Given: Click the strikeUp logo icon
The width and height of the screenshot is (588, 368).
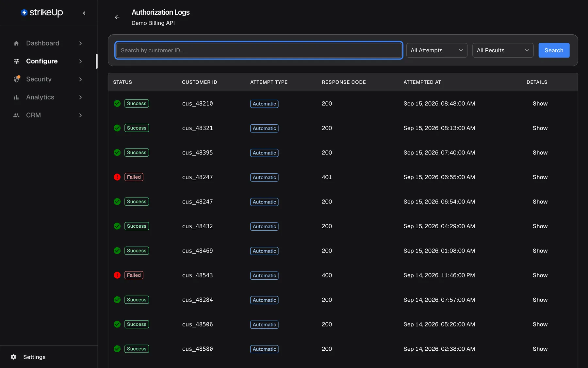Looking at the screenshot, I should pos(24,12).
